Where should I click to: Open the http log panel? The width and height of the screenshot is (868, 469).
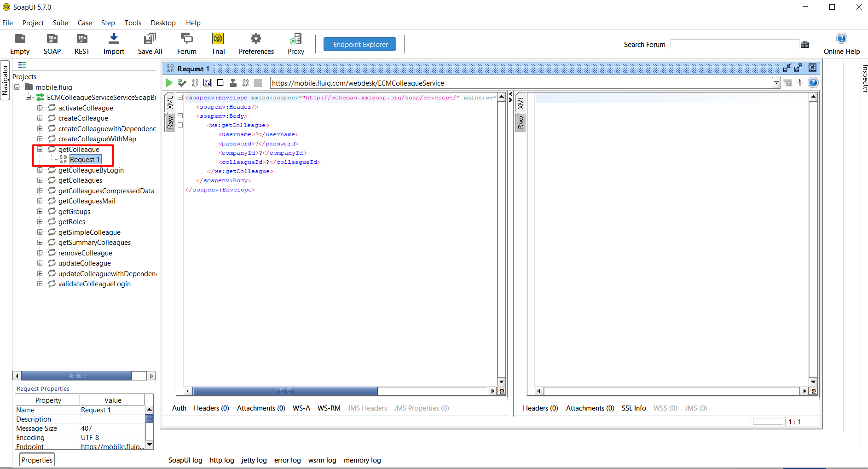[222, 460]
